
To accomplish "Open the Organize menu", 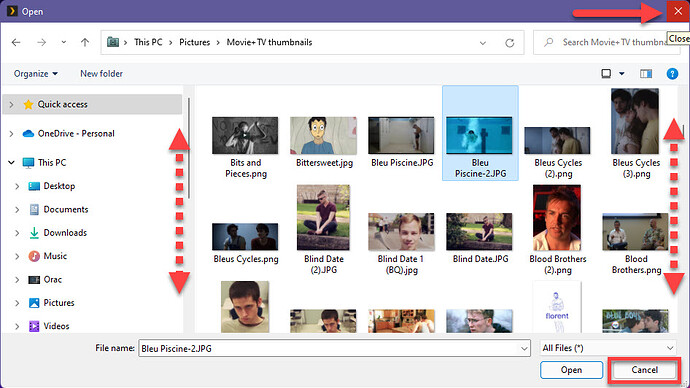I will [x=36, y=73].
